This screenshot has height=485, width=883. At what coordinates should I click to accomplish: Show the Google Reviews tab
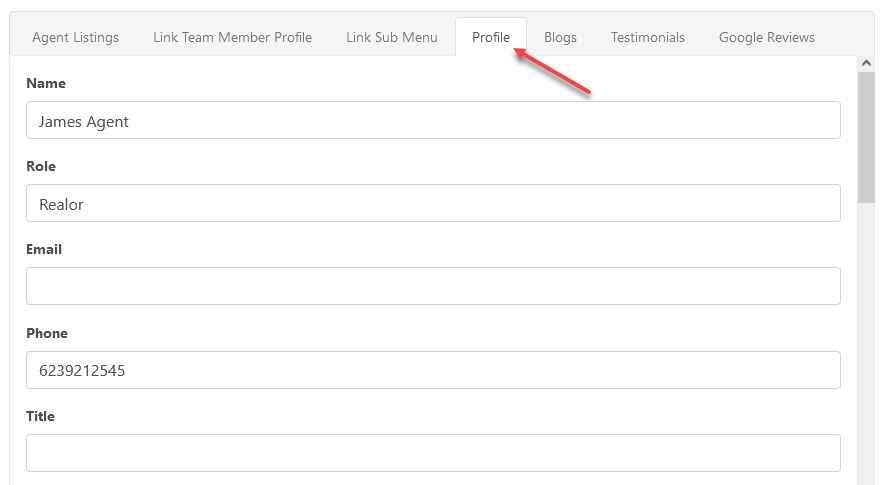coord(766,37)
